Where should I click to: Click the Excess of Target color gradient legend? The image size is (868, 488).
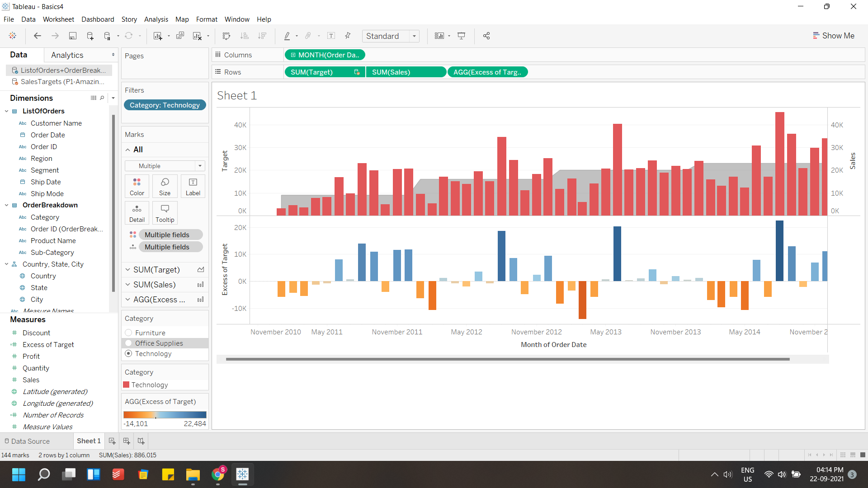[165, 415]
